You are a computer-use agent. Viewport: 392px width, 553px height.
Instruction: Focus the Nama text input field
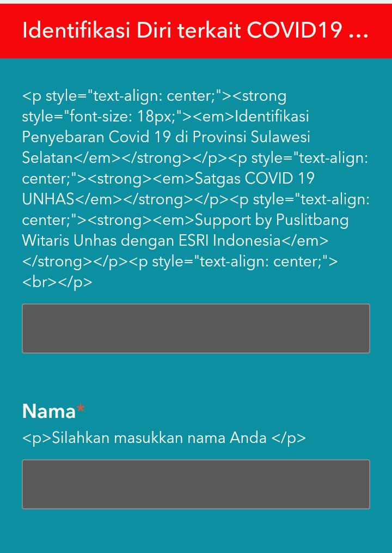click(x=196, y=484)
